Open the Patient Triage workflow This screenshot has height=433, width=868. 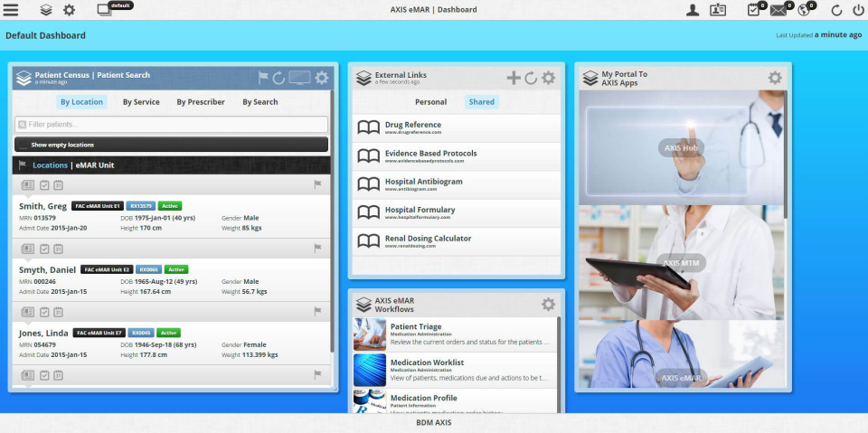click(455, 334)
